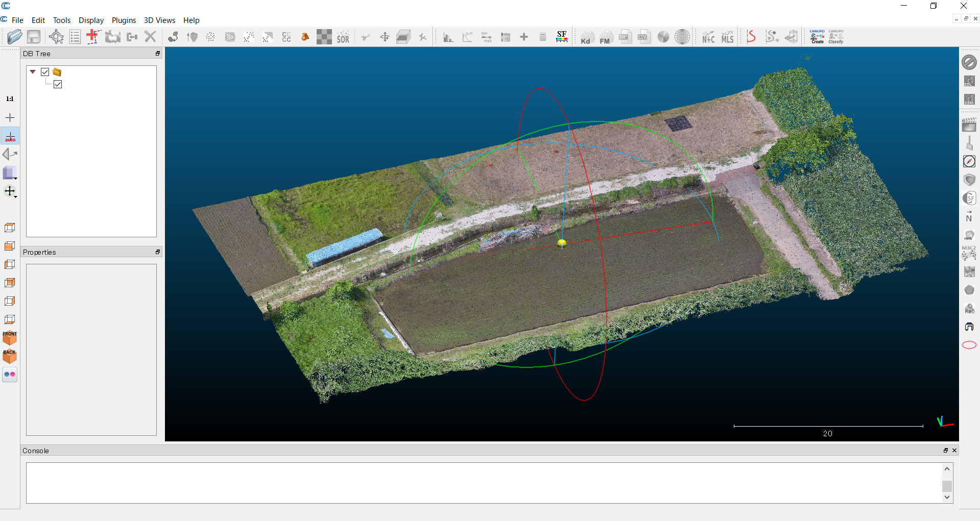Open the Plugins menu
Viewport: 980px width, 521px height.
[124, 20]
